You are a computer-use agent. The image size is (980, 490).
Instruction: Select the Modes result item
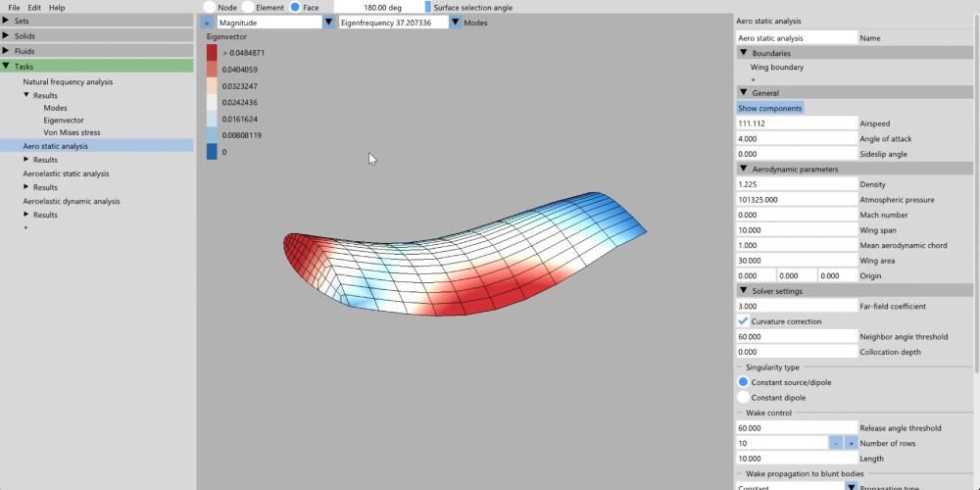(55, 108)
